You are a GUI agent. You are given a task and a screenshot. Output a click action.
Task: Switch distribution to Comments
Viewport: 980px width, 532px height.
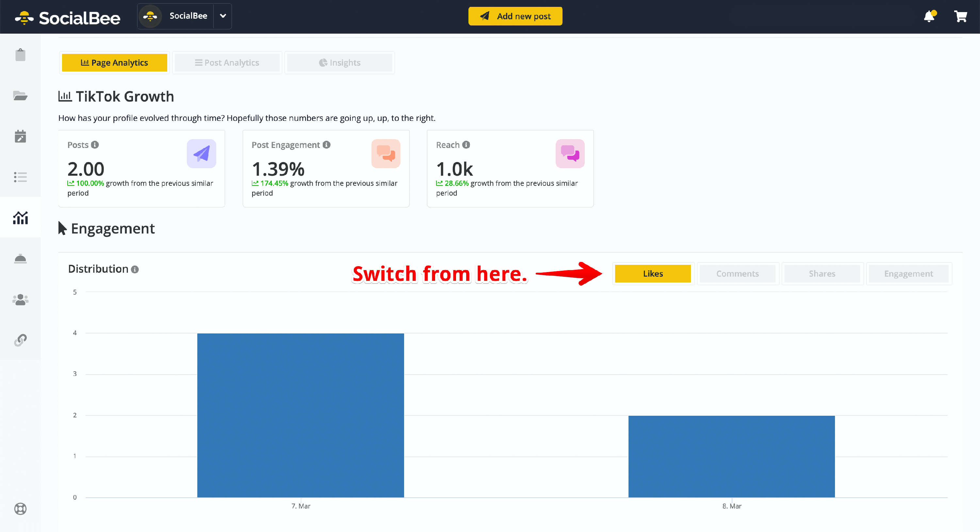[x=737, y=273]
